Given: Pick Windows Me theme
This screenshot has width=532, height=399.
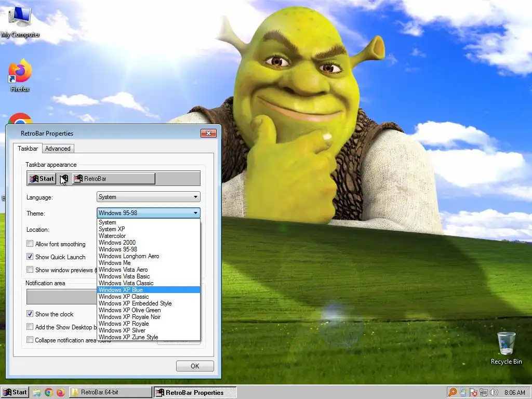Looking at the screenshot, I should (149, 263).
